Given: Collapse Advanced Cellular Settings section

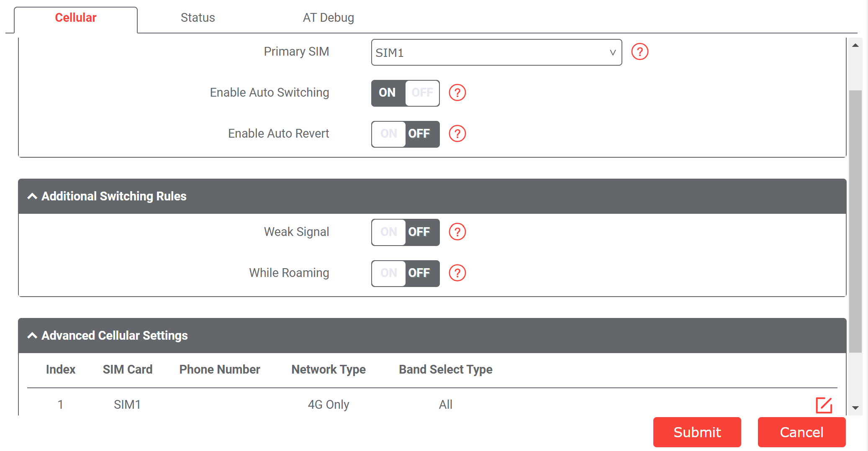Looking at the screenshot, I should [32, 336].
